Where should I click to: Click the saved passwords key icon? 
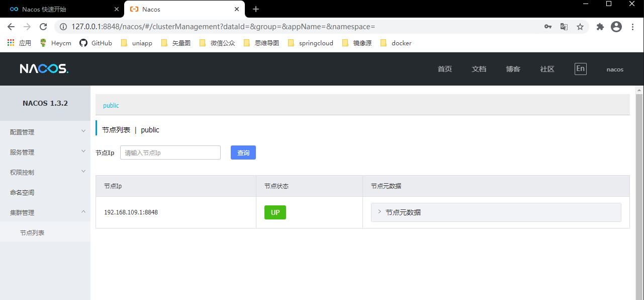tap(548, 27)
